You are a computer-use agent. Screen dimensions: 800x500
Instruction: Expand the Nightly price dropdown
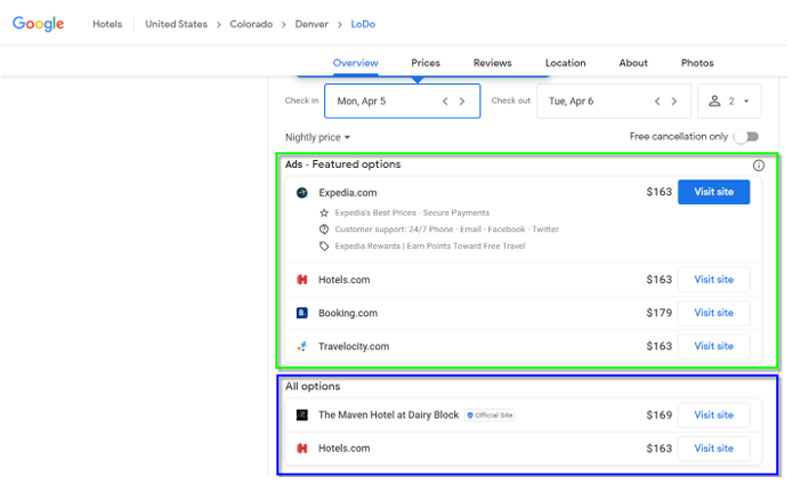(318, 137)
